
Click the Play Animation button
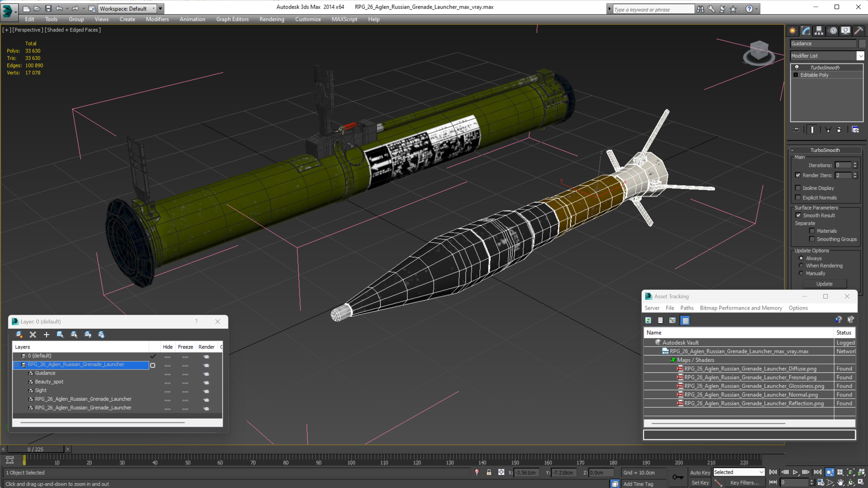click(796, 472)
